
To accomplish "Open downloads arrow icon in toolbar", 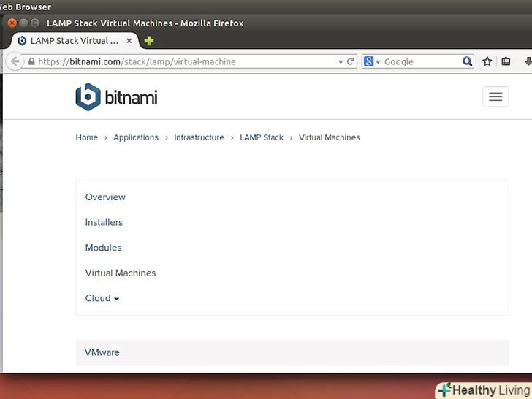I will [x=528, y=61].
